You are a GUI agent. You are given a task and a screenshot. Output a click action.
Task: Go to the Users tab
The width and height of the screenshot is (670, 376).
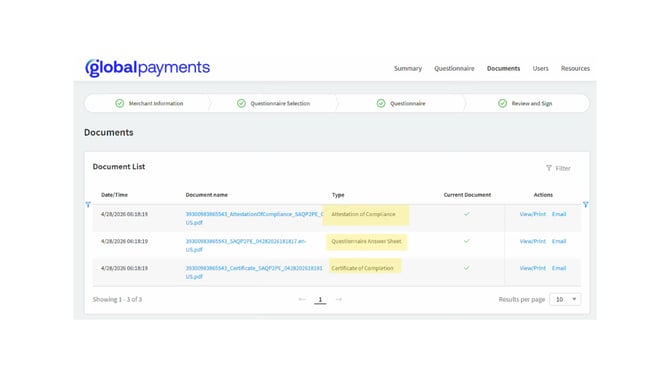point(541,68)
